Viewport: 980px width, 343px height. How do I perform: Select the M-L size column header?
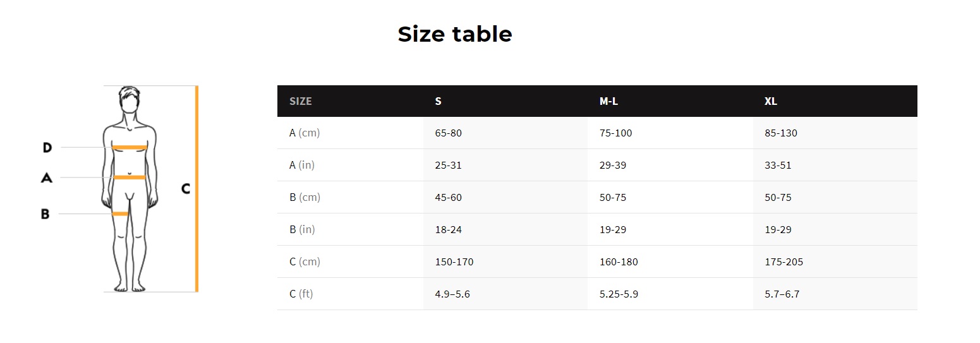click(608, 101)
